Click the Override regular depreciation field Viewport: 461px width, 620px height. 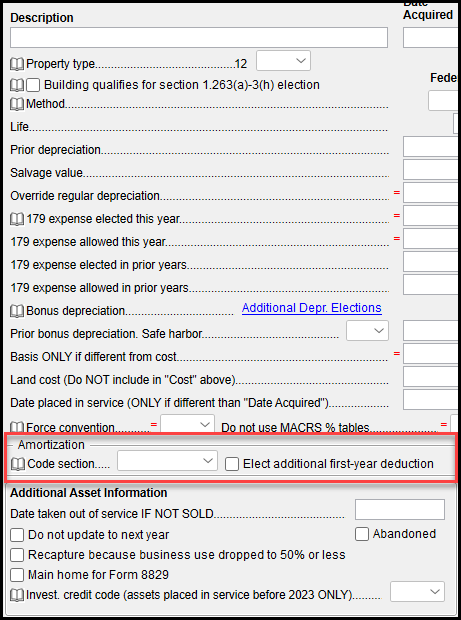click(x=432, y=193)
